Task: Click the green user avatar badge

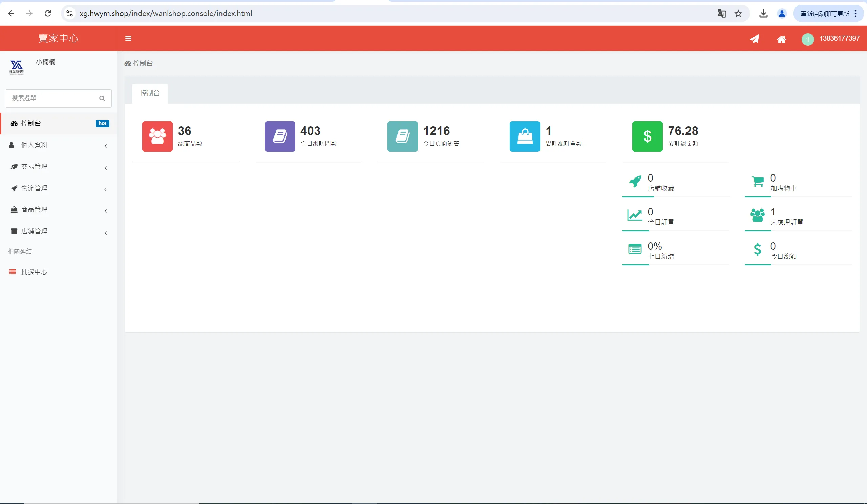Action: click(807, 39)
